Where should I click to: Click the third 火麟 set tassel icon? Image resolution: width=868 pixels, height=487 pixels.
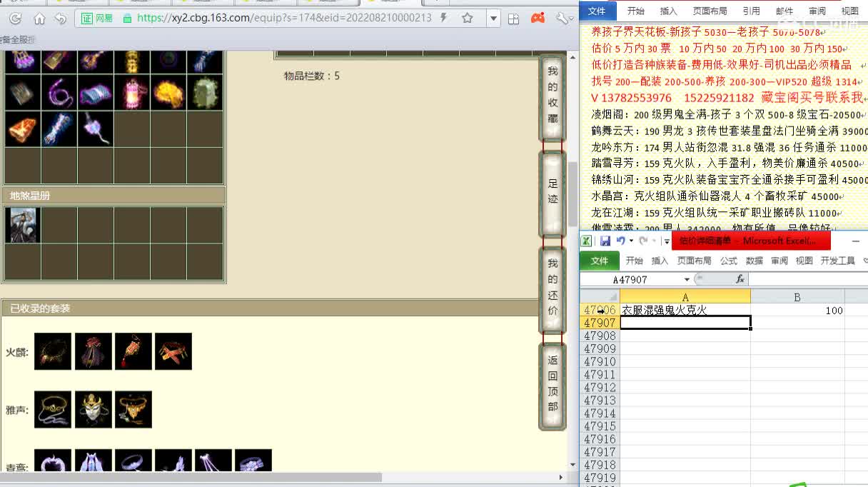[x=133, y=351]
